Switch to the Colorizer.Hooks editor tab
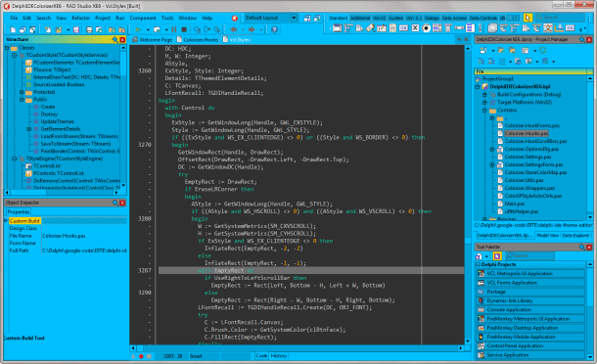 [198, 39]
